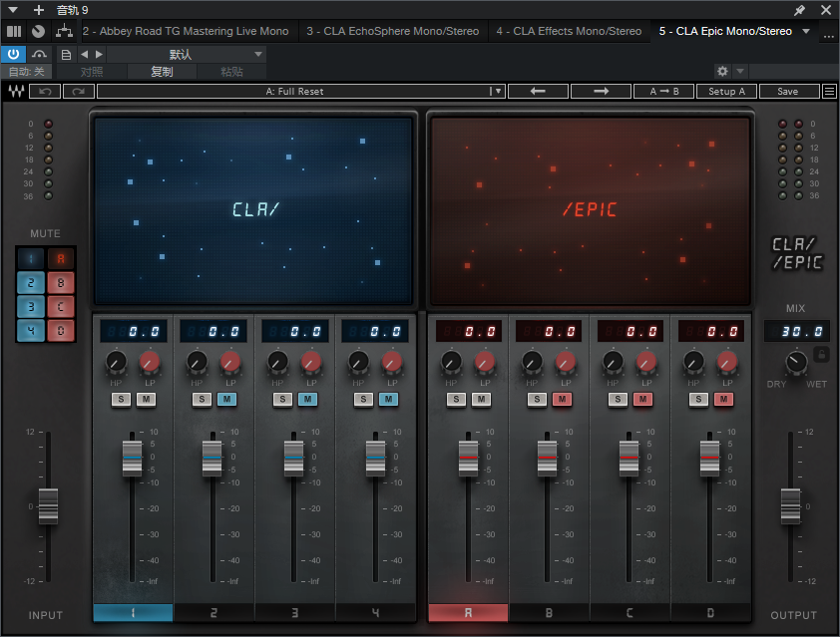Copy setup A to B
This screenshot has width=840, height=637.
(x=664, y=92)
